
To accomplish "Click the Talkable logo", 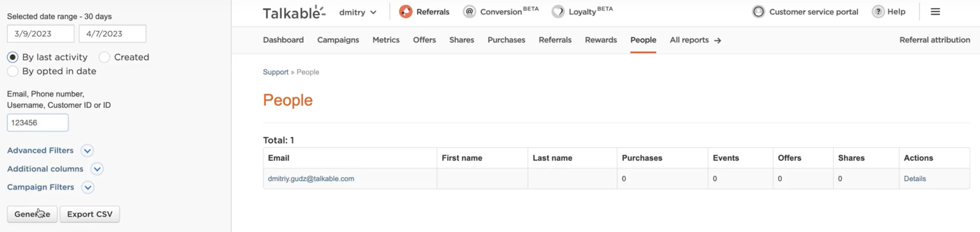I will 294,13.
